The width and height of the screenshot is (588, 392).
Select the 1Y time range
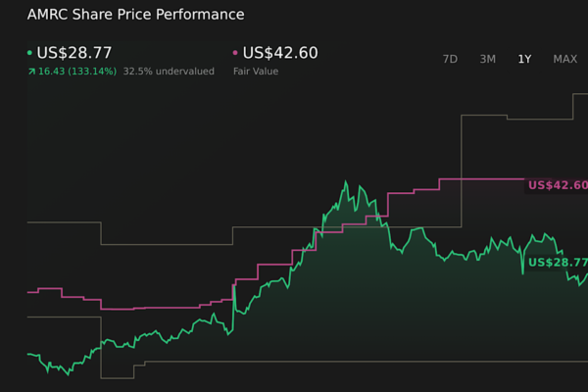pyautogui.click(x=524, y=59)
